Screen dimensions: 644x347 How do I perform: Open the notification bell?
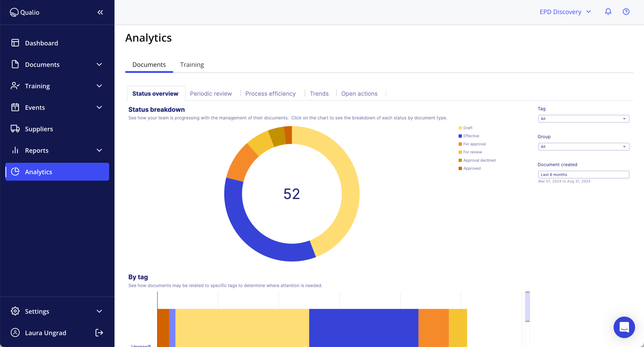tap(608, 12)
